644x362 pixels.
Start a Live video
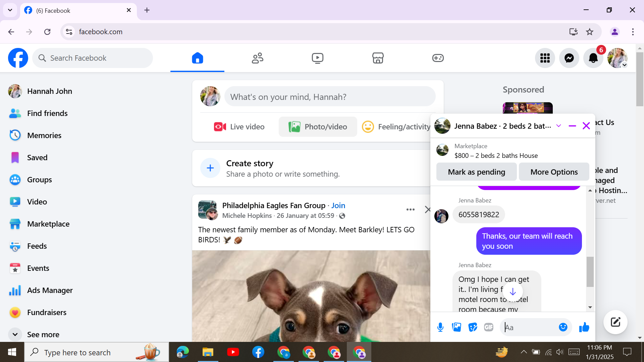coord(239,127)
